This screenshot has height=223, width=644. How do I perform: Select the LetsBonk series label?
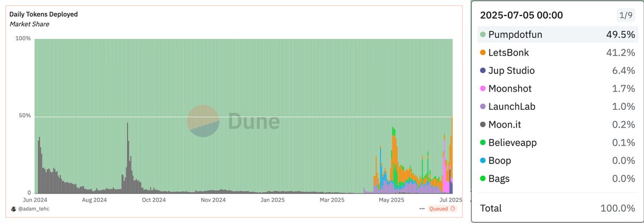pos(509,53)
